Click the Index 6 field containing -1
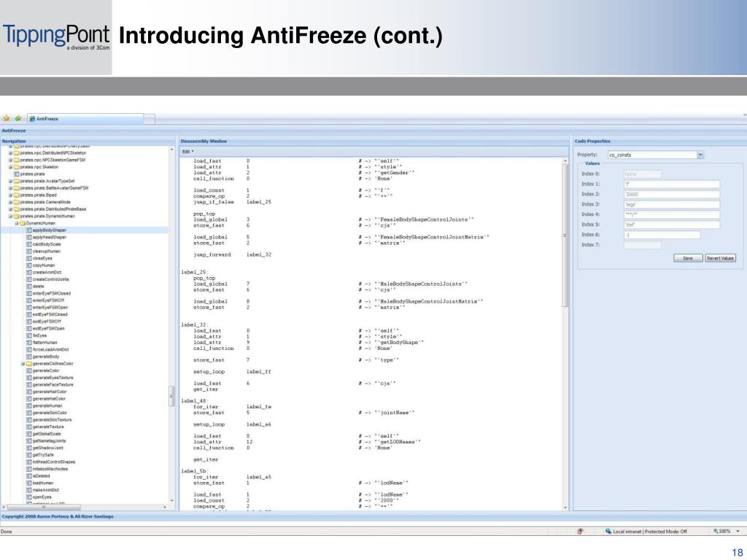 point(662,235)
